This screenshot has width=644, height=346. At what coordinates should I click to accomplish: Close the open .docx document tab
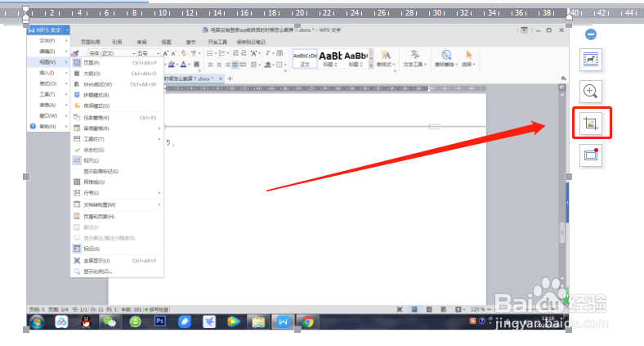(221, 79)
